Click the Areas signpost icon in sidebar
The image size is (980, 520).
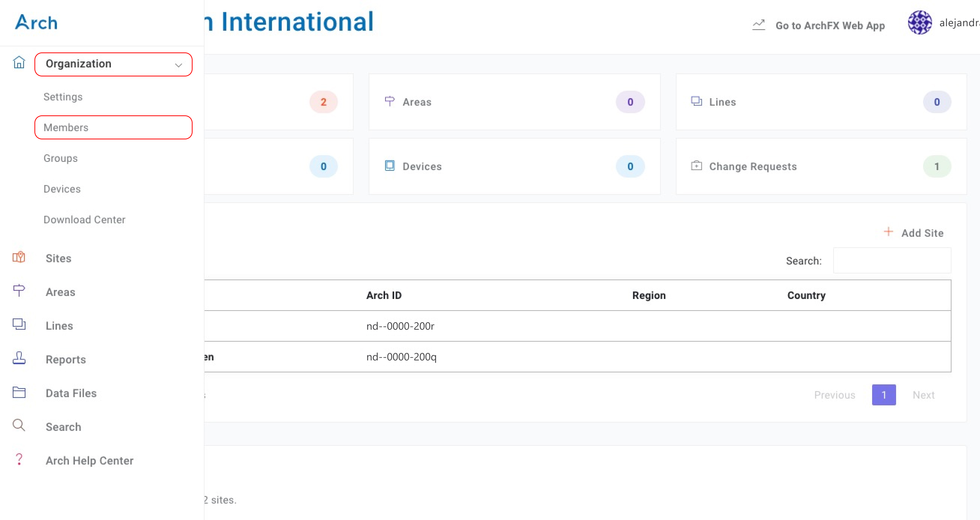point(19,291)
